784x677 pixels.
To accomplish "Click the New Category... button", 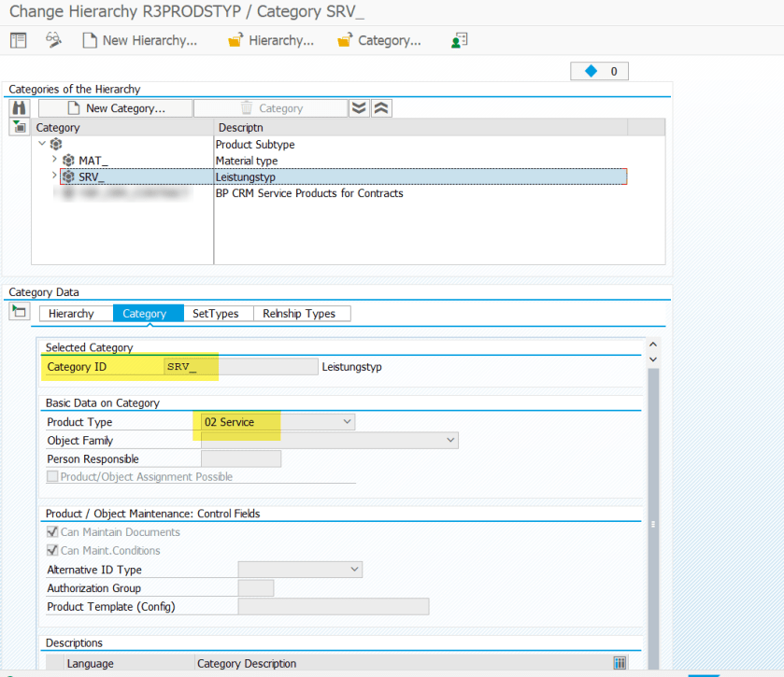I will click(115, 108).
